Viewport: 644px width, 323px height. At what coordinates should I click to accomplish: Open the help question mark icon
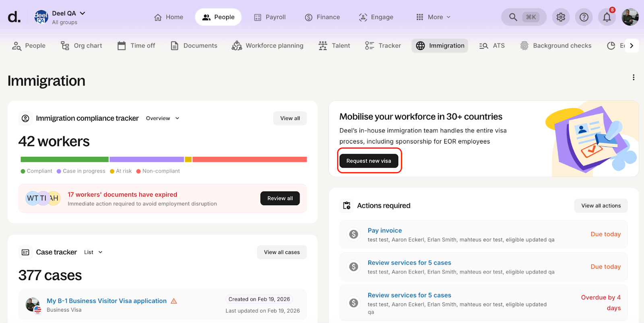click(584, 17)
